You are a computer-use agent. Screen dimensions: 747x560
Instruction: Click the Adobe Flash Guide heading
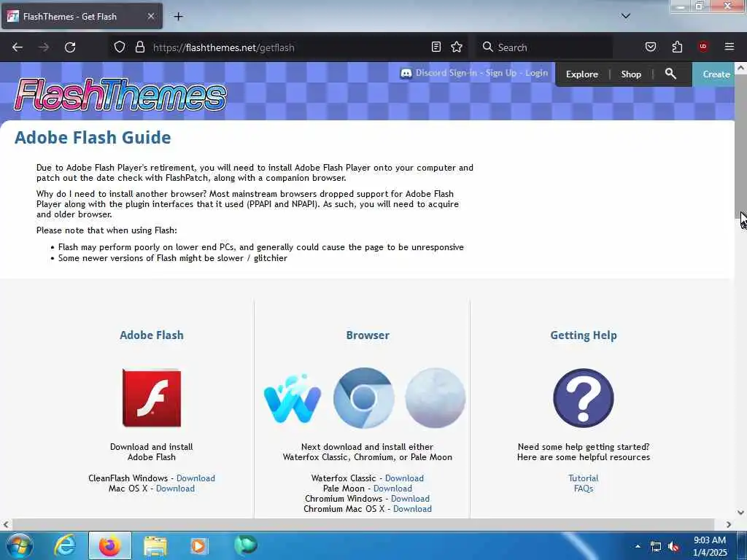93,138
